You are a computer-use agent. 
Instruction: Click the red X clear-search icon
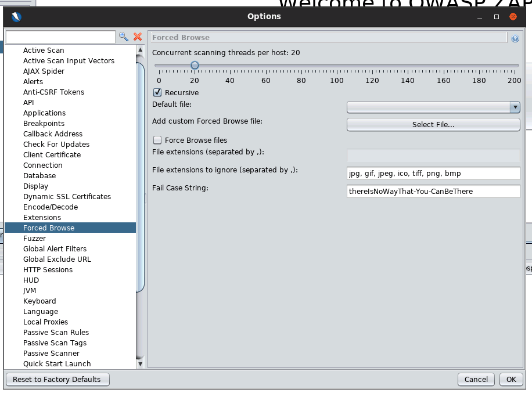[x=138, y=37]
